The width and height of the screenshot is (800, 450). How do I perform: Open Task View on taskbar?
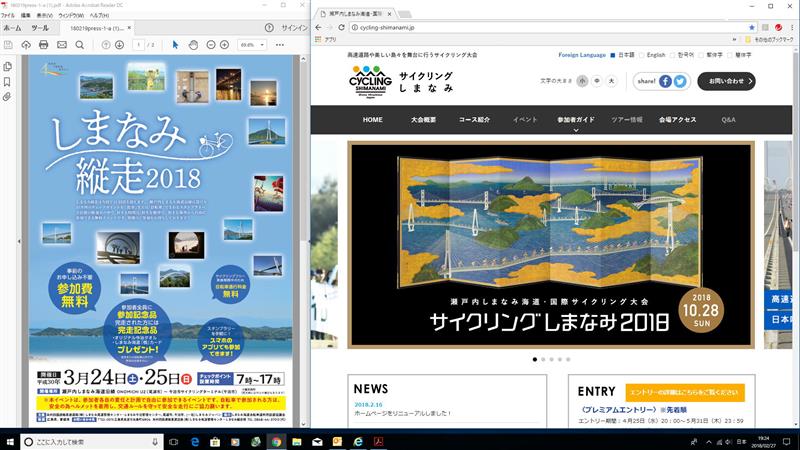point(173,442)
